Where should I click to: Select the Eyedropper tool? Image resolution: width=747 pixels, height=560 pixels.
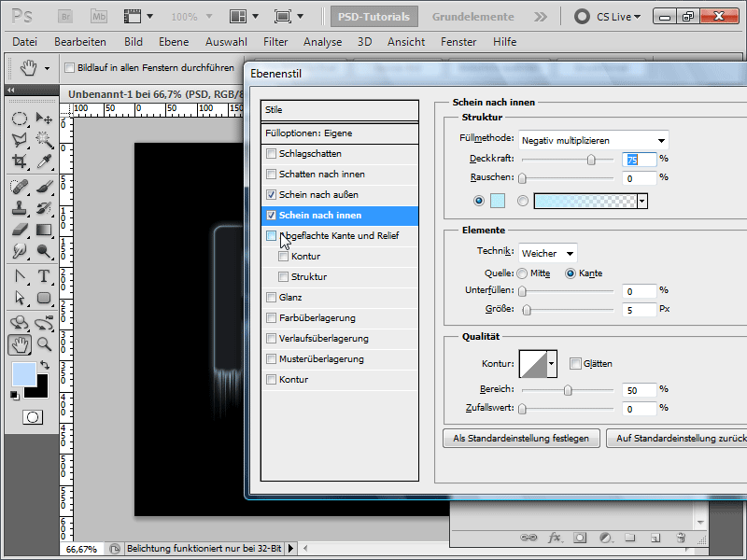[44, 161]
